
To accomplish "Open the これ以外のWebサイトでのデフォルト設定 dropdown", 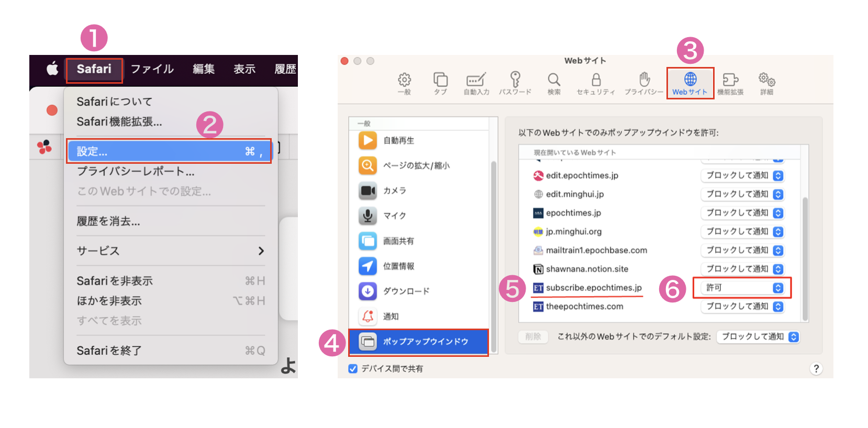I will tap(758, 336).
